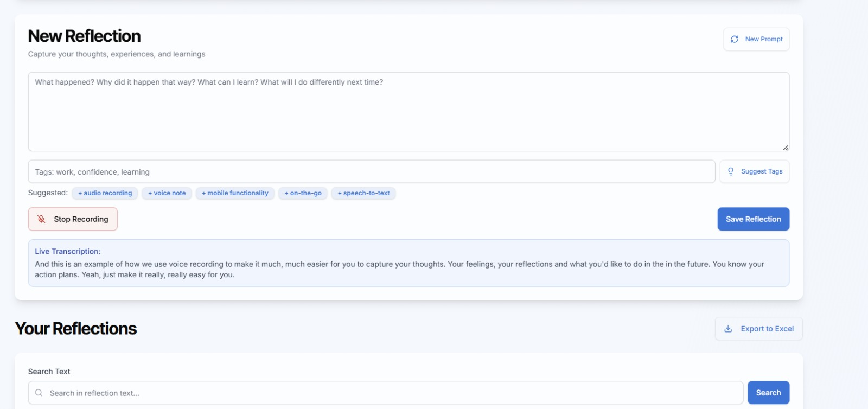Add the suggested tag audio recording
868x409 pixels.
point(105,193)
